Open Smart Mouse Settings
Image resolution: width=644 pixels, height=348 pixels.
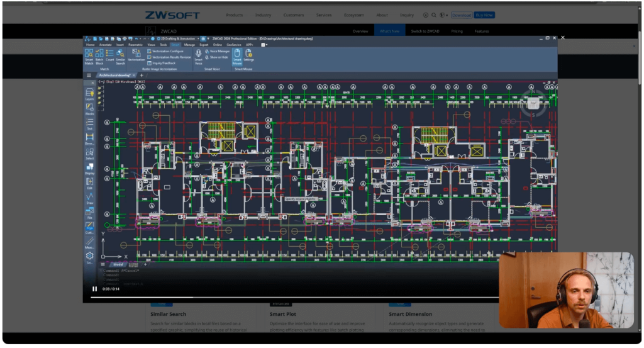[x=249, y=57]
